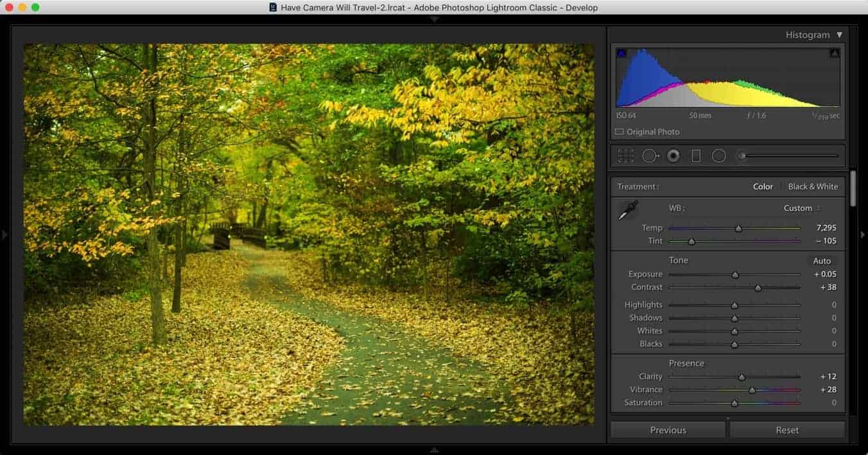This screenshot has width=868, height=455.
Task: Click the Whites slider handle
Action: [x=734, y=332]
